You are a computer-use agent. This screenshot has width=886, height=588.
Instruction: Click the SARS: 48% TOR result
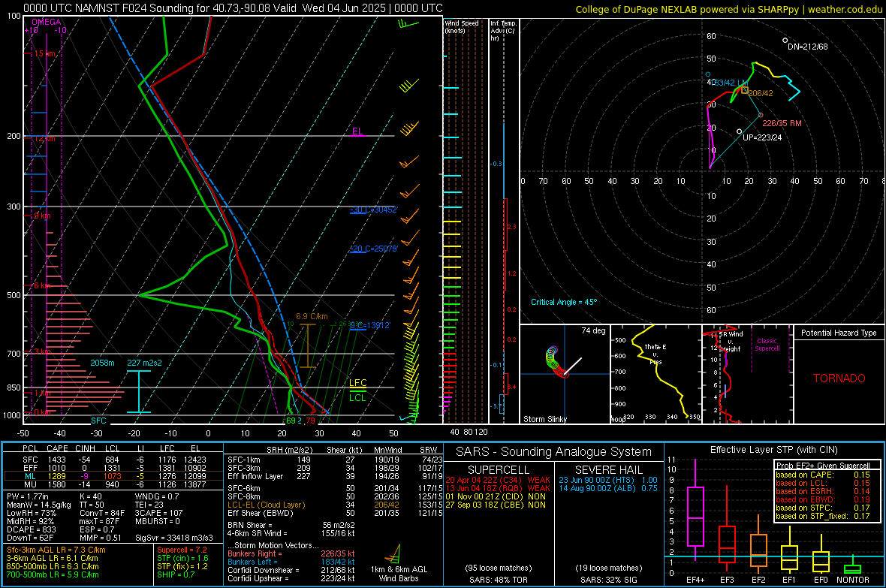click(x=498, y=580)
